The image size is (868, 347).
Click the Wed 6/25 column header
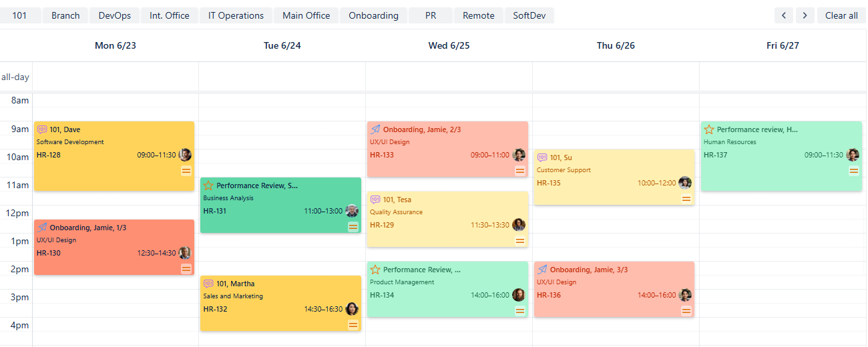coord(449,45)
